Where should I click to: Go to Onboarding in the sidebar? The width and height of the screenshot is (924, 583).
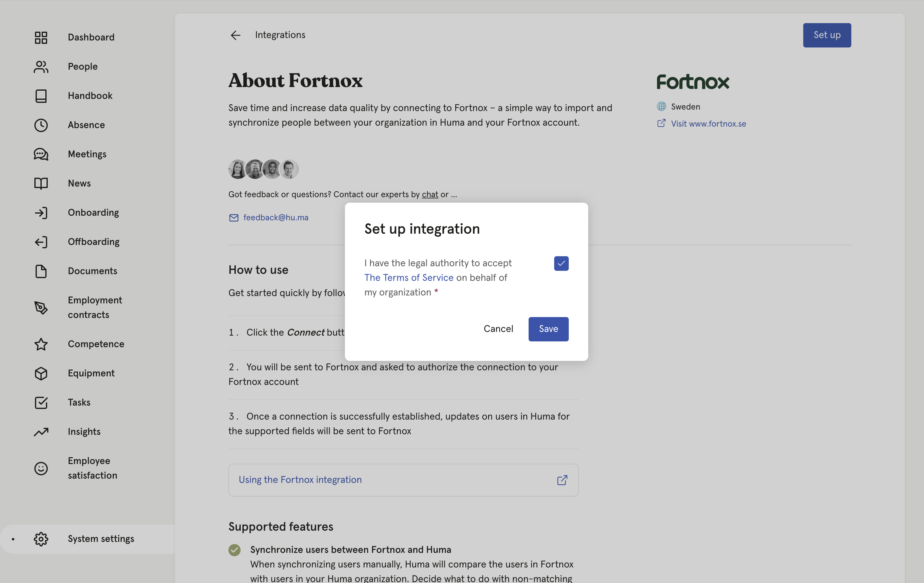click(93, 213)
